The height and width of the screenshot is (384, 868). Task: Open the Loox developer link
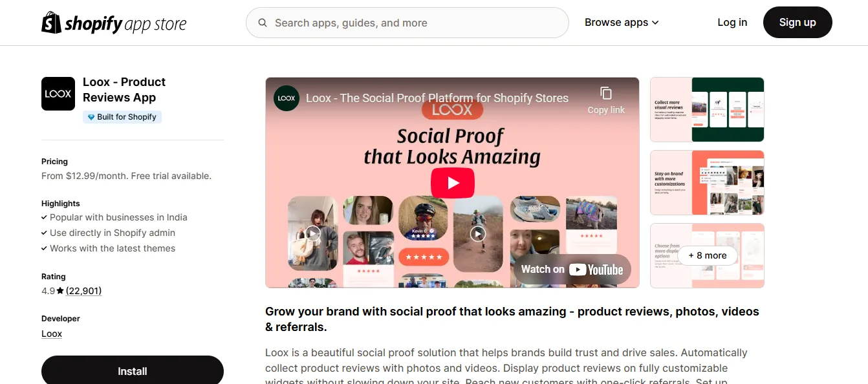[x=52, y=334]
